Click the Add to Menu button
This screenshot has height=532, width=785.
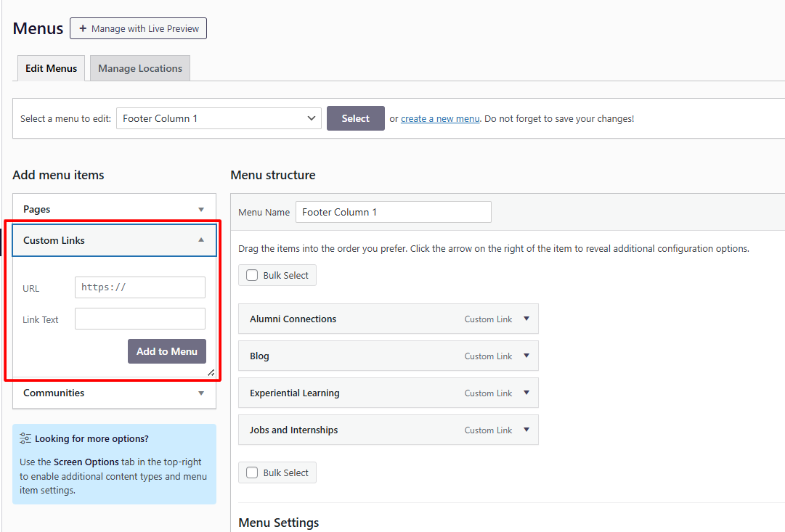[167, 351]
